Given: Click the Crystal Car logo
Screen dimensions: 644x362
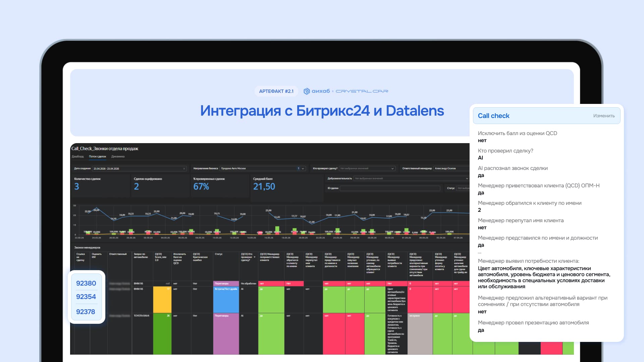Looking at the screenshot, I should pos(362,91).
